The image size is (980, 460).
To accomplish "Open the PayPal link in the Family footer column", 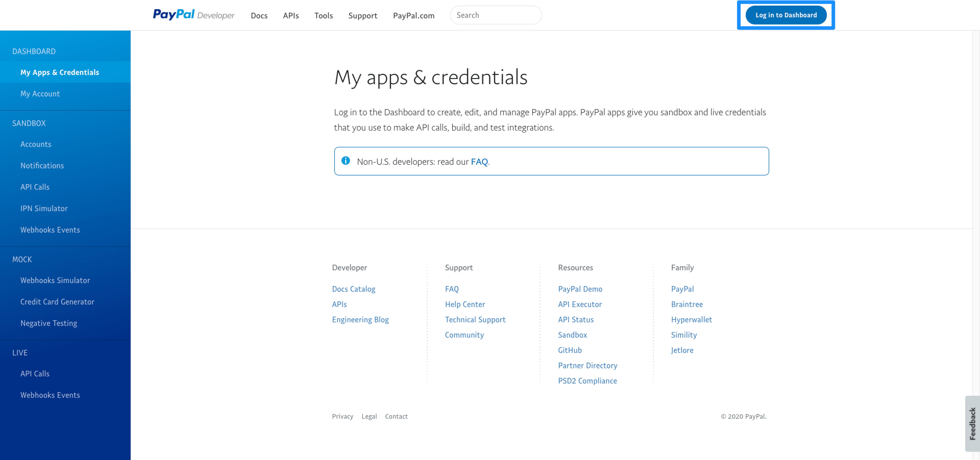I will coord(682,289).
